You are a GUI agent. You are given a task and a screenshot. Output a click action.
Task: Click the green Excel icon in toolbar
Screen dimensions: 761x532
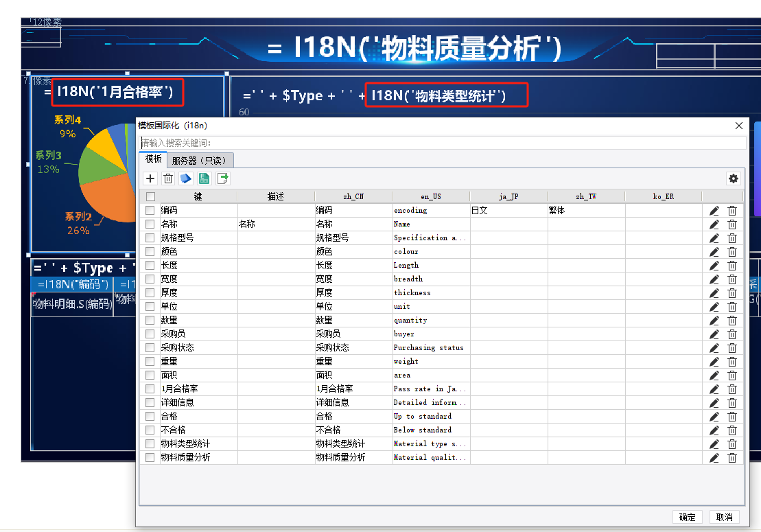coord(204,178)
